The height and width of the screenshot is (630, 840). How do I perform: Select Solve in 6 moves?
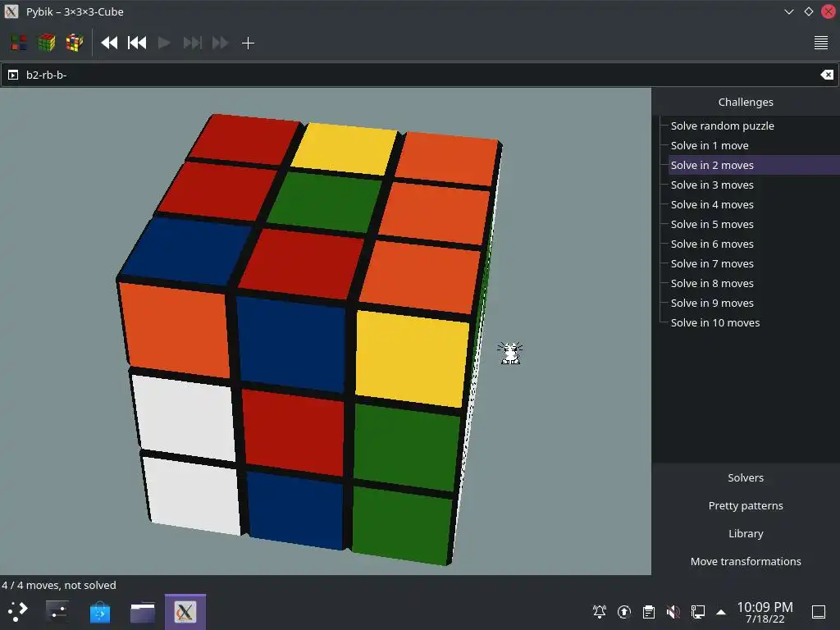(x=712, y=244)
